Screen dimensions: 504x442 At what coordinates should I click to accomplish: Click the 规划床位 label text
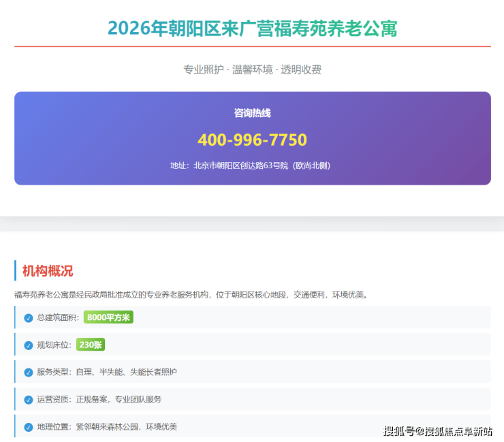pyautogui.click(x=54, y=345)
